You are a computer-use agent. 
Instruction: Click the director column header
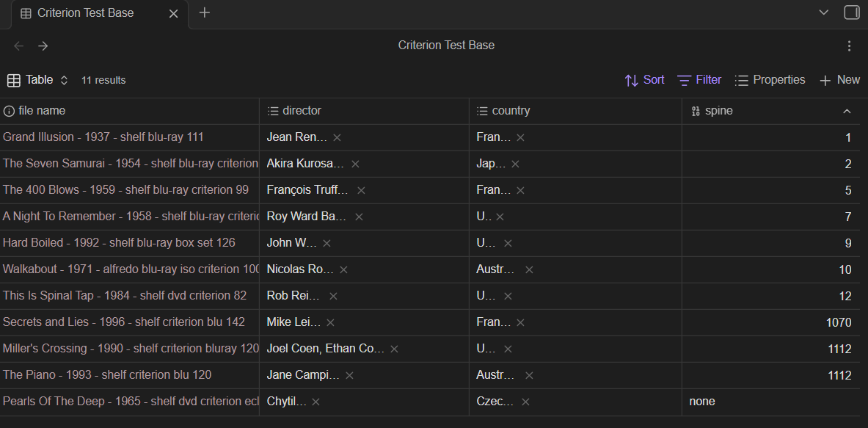point(302,111)
